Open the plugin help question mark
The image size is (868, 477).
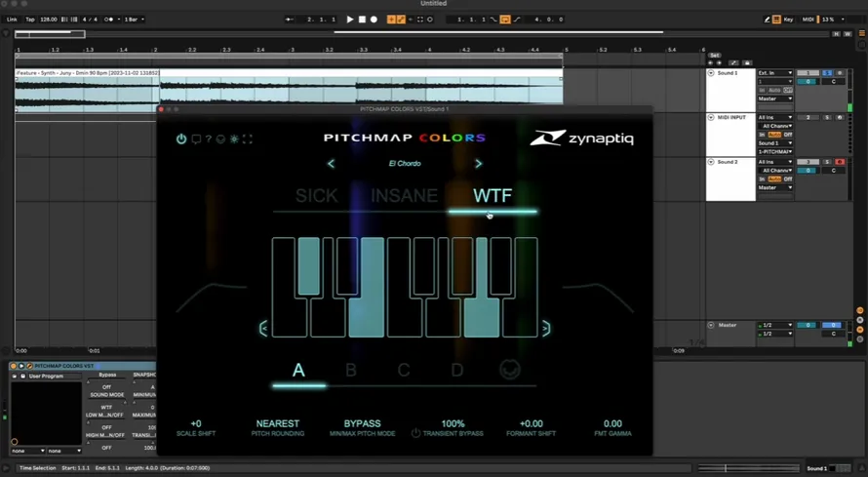click(x=209, y=139)
